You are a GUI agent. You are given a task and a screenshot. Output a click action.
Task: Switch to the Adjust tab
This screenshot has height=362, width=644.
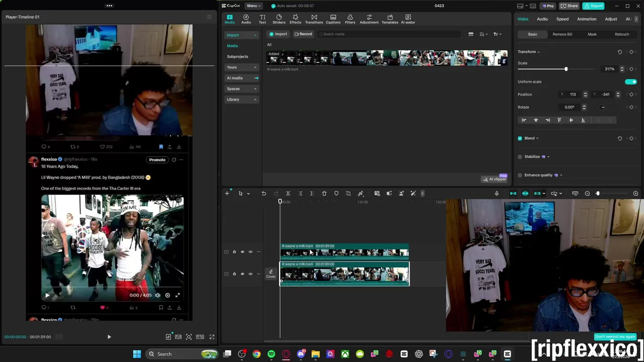click(x=611, y=19)
